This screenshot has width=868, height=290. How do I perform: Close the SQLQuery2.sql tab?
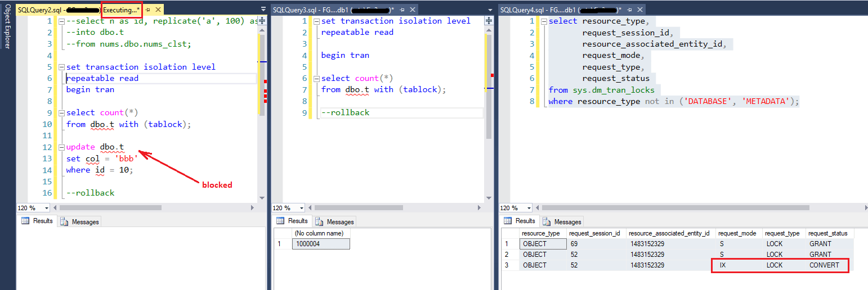click(x=158, y=10)
